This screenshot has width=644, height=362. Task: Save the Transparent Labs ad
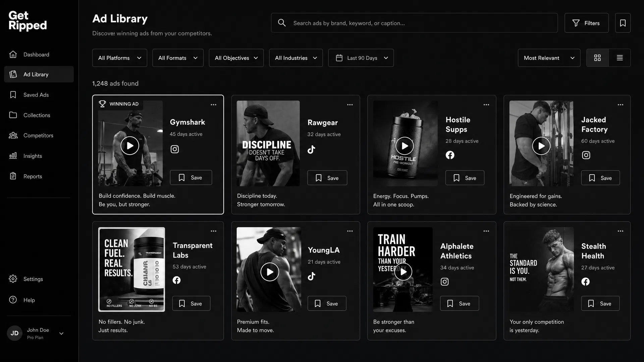coord(191,303)
